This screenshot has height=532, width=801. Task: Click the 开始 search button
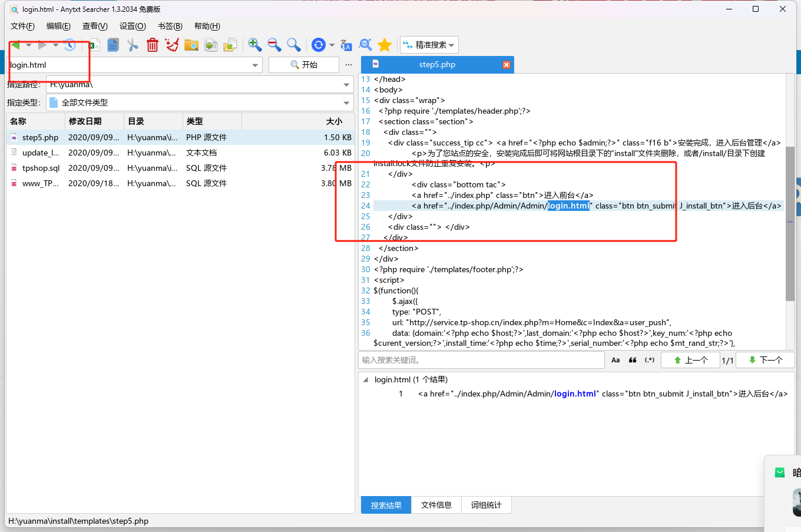click(x=304, y=65)
